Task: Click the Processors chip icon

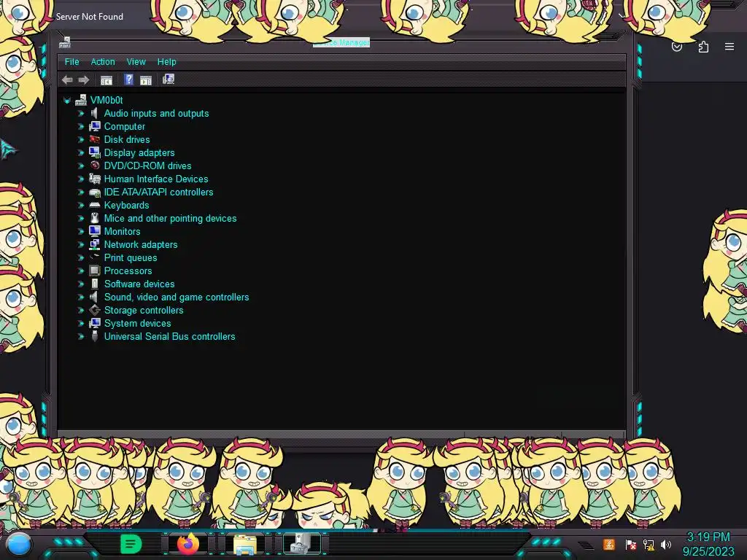Action: (94, 271)
